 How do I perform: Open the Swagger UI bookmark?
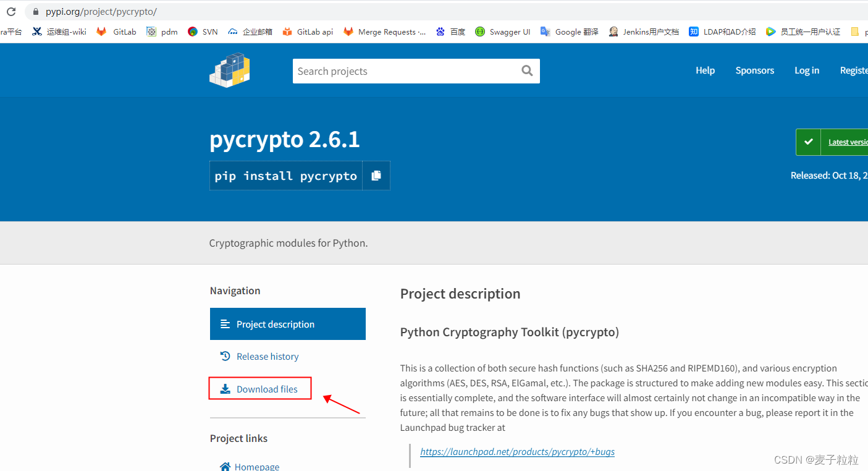coord(508,32)
